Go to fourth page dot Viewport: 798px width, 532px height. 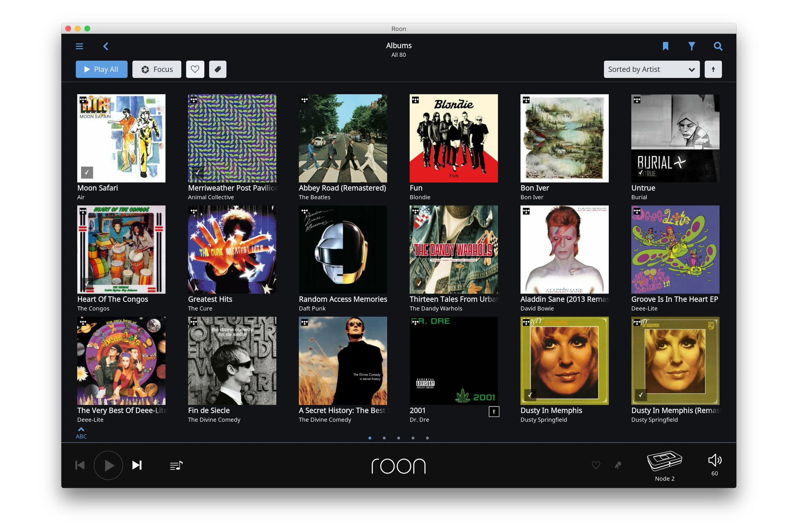click(x=413, y=438)
